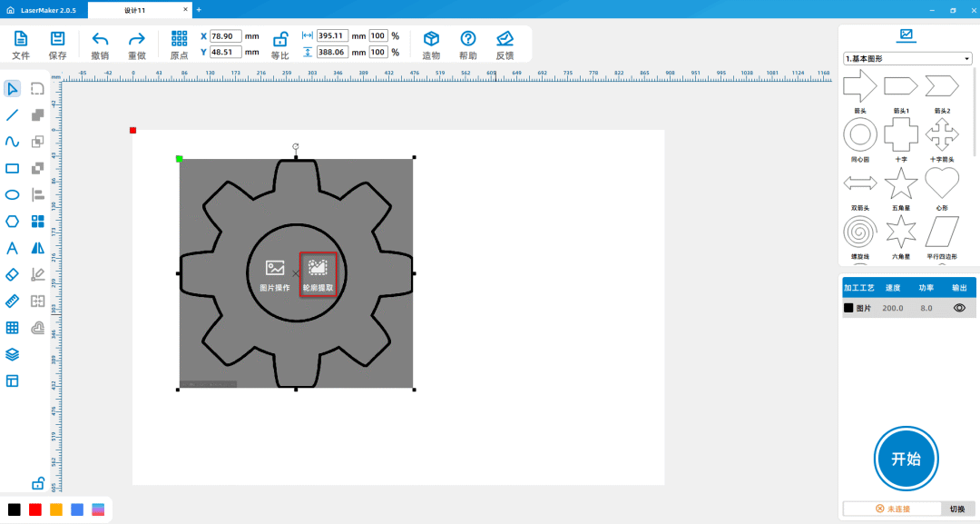This screenshot has width=980, height=524.
Task: Select the hexagon polygon tool
Action: (x=13, y=221)
